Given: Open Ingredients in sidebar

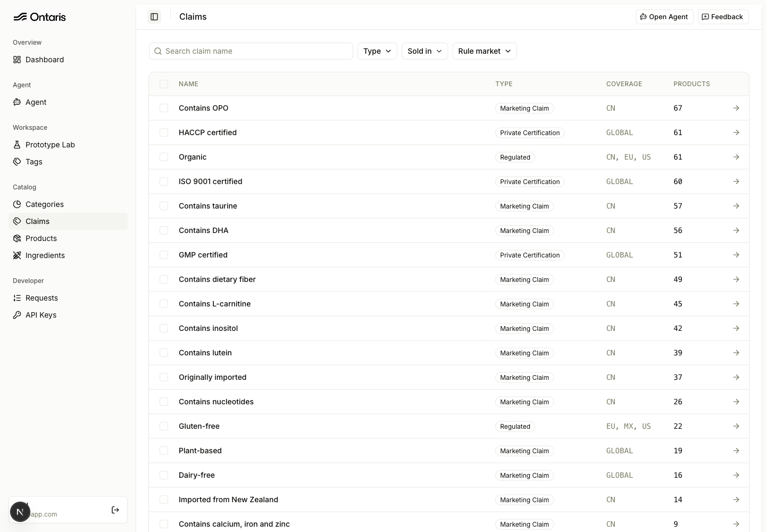Looking at the screenshot, I should pyautogui.click(x=68, y=255).
